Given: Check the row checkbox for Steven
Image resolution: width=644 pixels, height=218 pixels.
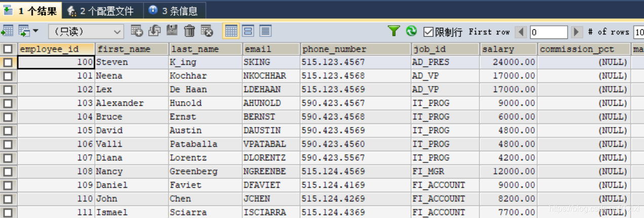Looking at the screenshot, I should click(x=8, y=63).
